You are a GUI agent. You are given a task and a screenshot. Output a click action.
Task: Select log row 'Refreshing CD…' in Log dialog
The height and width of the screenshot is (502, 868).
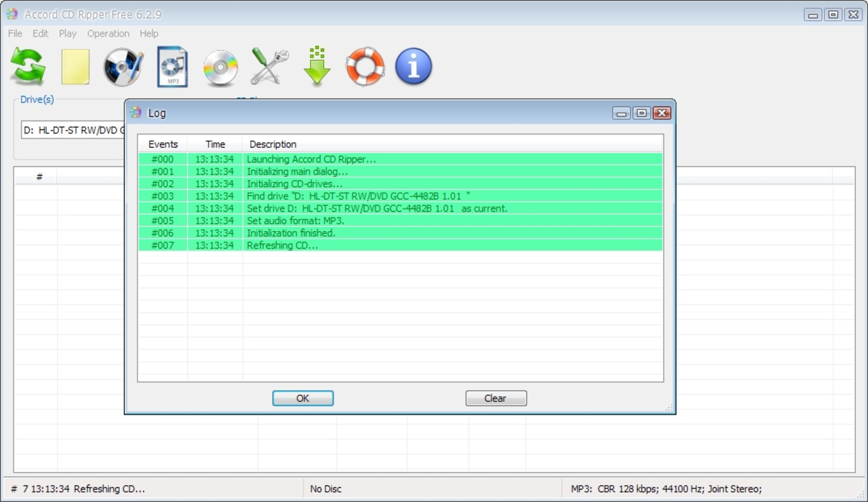point(401,245)
